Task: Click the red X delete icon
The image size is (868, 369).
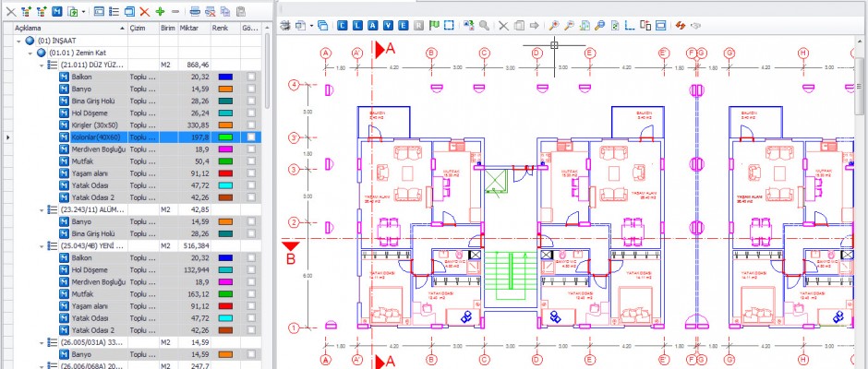Action: tap(145, 11)
